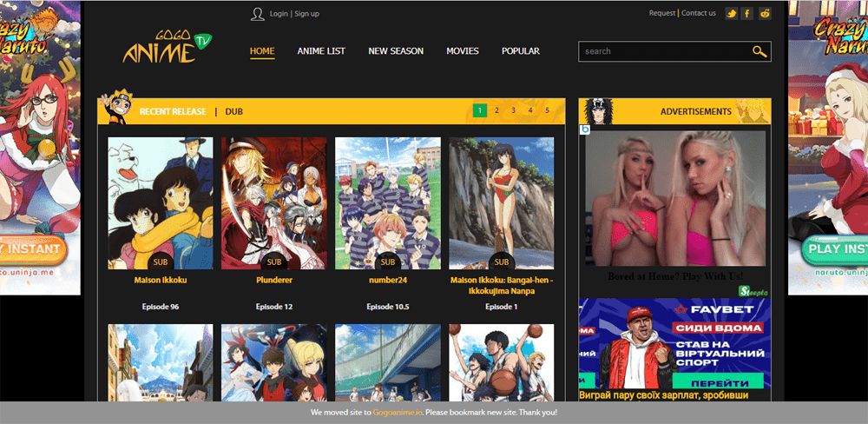This screenshot has width=868, height=424.
Task: Click the Twitter icon in header
Action: click(x=731, y=13)
